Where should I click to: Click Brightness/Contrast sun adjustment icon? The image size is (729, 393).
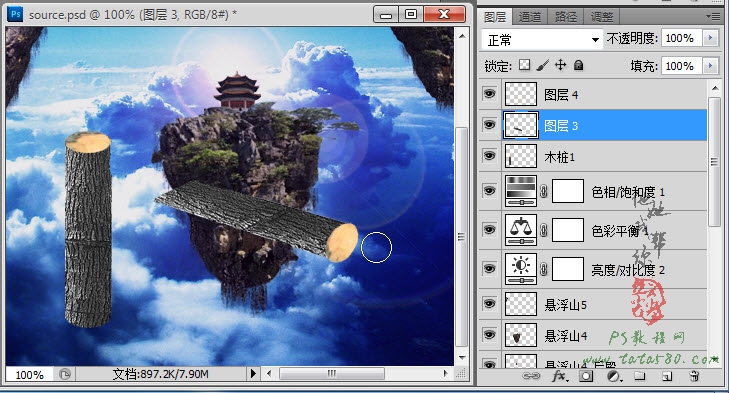tap(521, 269)
